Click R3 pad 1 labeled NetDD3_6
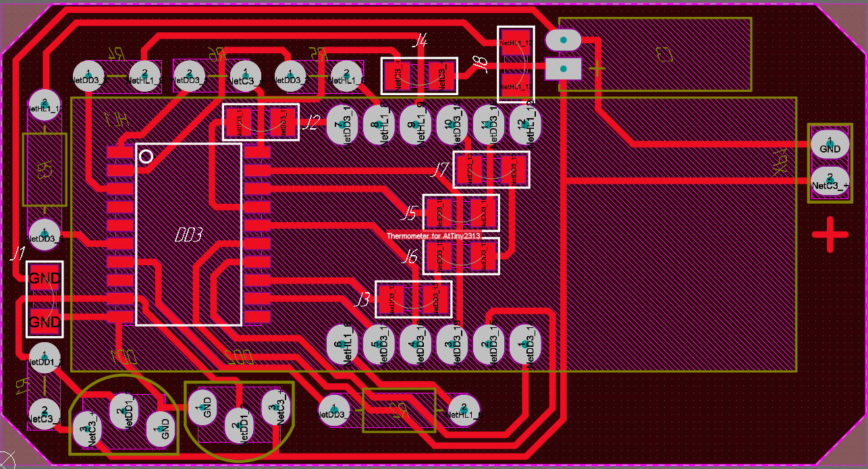This screenshot has height=469, width=868. pos(45,233)
